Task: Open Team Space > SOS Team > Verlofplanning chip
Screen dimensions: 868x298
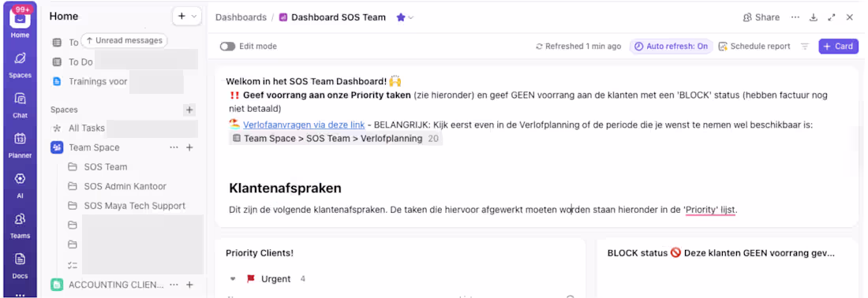Action: 335,138
